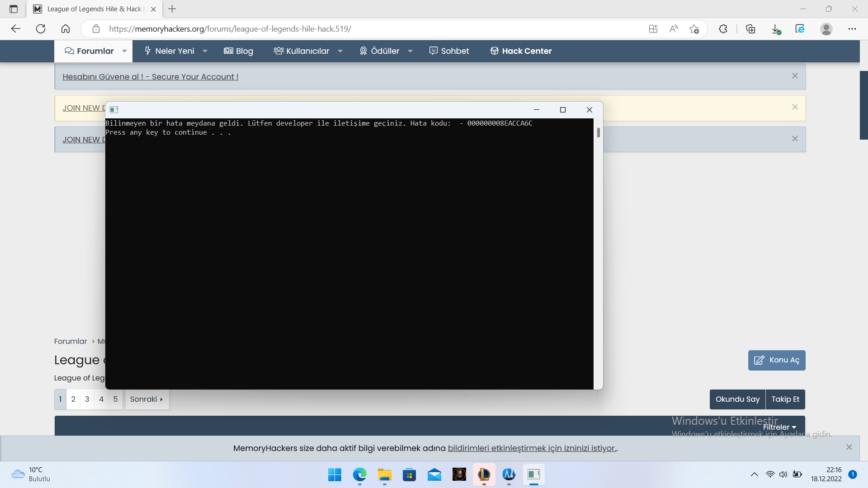The image size is (868, 488).
Task: Open the browser profile avatar
Action: tap(826, 29)
